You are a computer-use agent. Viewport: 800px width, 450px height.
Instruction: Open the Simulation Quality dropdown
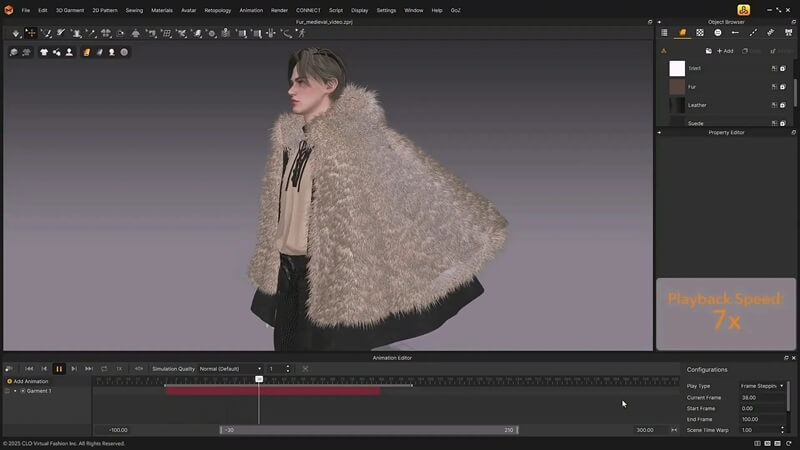pyautogui.click(x=230, y=369)
